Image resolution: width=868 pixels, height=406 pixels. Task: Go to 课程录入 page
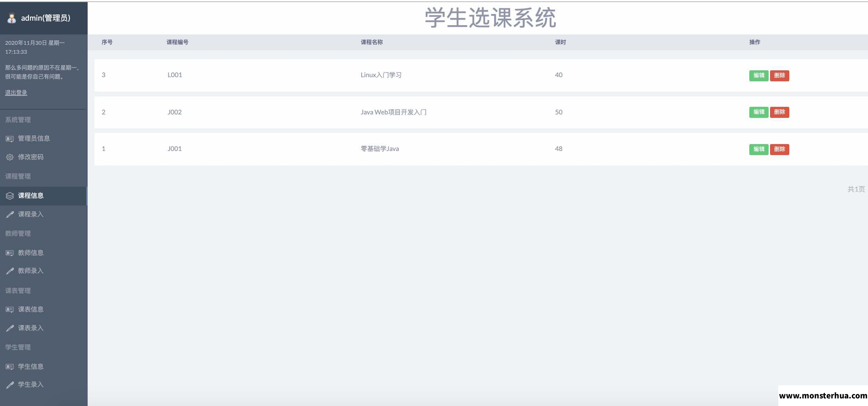point(43,214)
